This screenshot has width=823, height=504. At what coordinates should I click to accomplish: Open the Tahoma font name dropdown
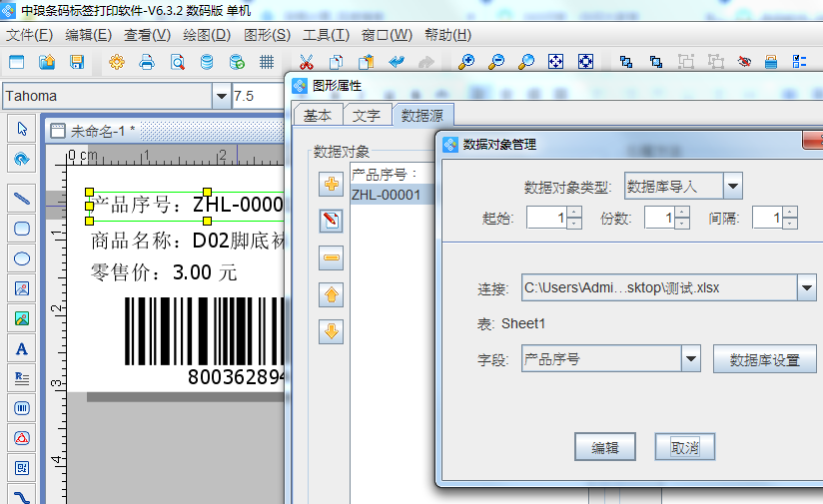221,97
